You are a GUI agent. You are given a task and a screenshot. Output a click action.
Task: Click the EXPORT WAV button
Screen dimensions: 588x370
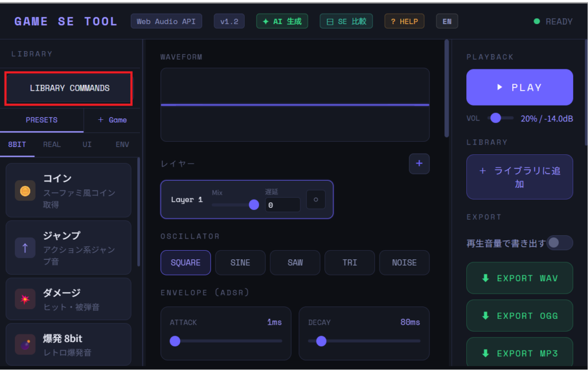[519, 278]
